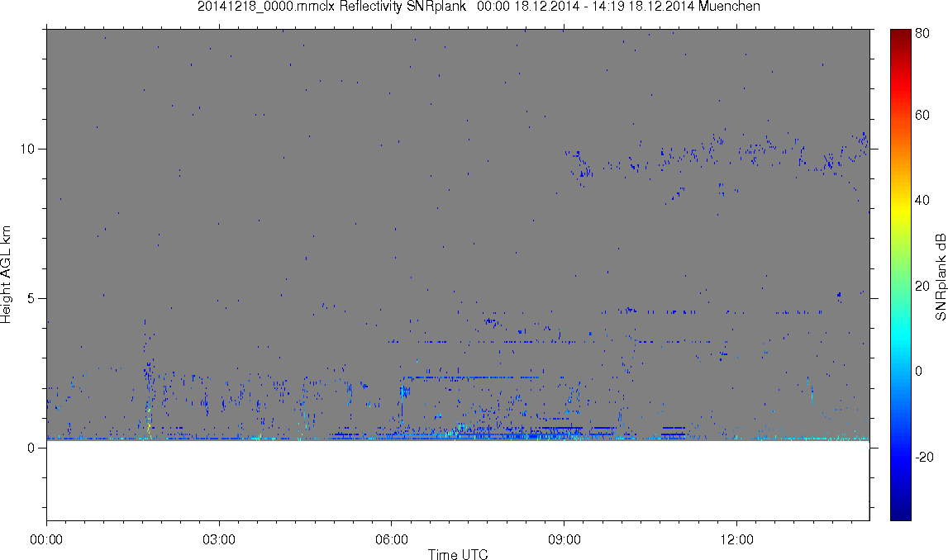Click the 'SNRplank dB' colorbar label
Viewport: 948px width, 560px height.
[940, 276]
